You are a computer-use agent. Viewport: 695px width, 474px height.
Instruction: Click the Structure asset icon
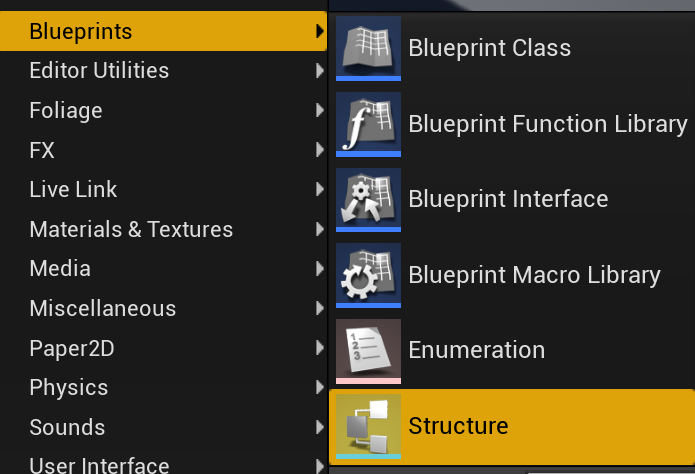(x=368, y=427)
